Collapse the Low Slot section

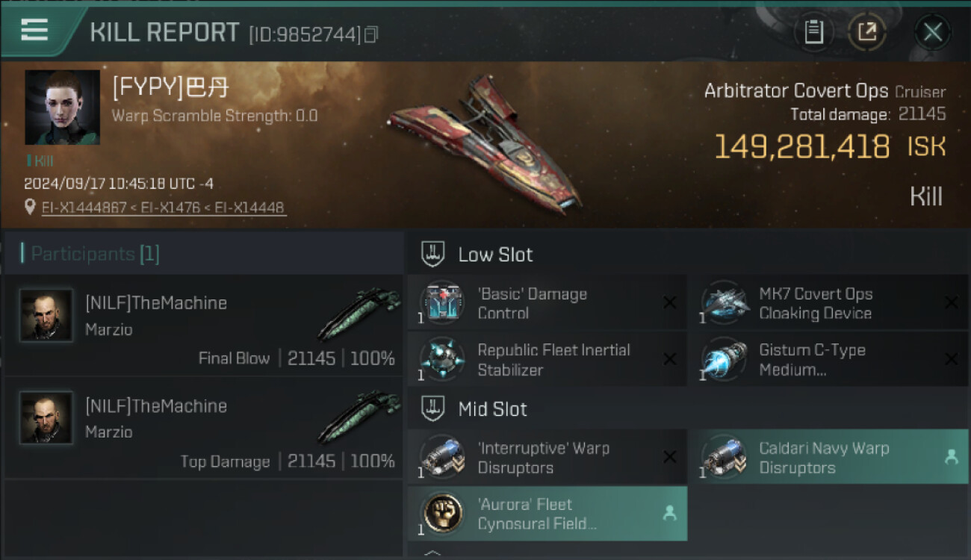pyautogui.click(x=434, y=254)
